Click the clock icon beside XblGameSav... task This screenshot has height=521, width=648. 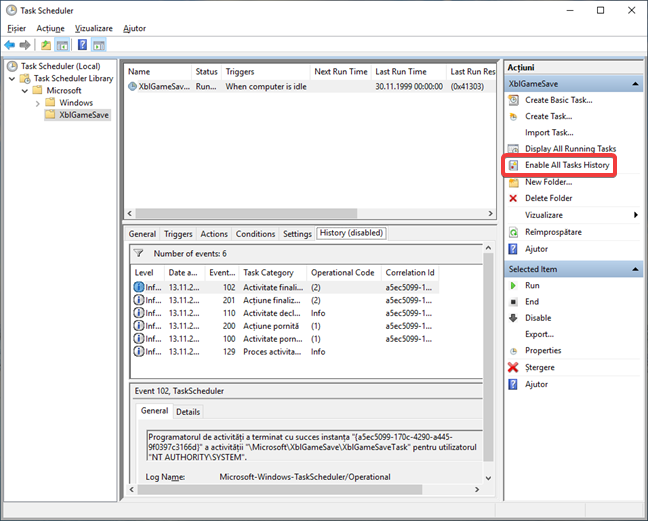point(132,86)
